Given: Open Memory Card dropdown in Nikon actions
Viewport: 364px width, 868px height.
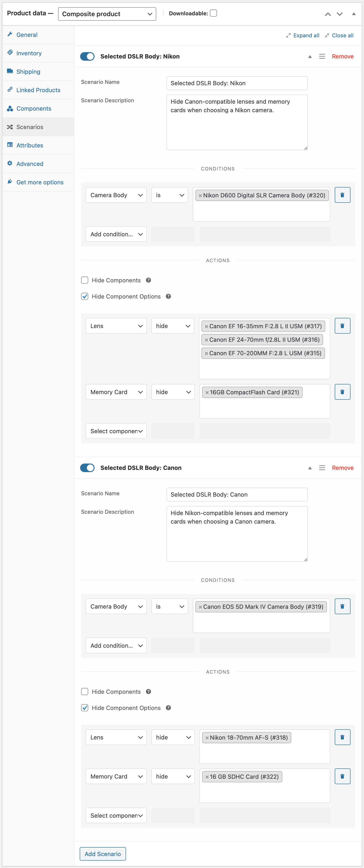Looking at the screenshot, I should (116, 392).
